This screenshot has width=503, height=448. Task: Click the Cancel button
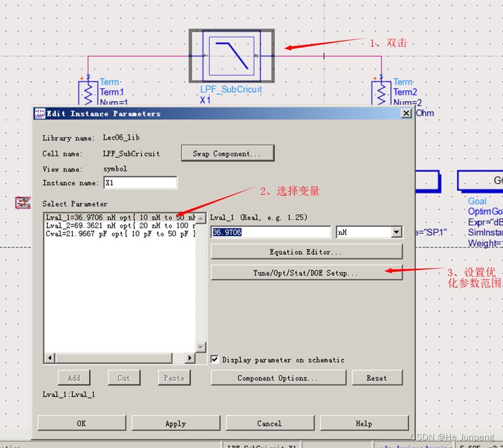[270, 423]
